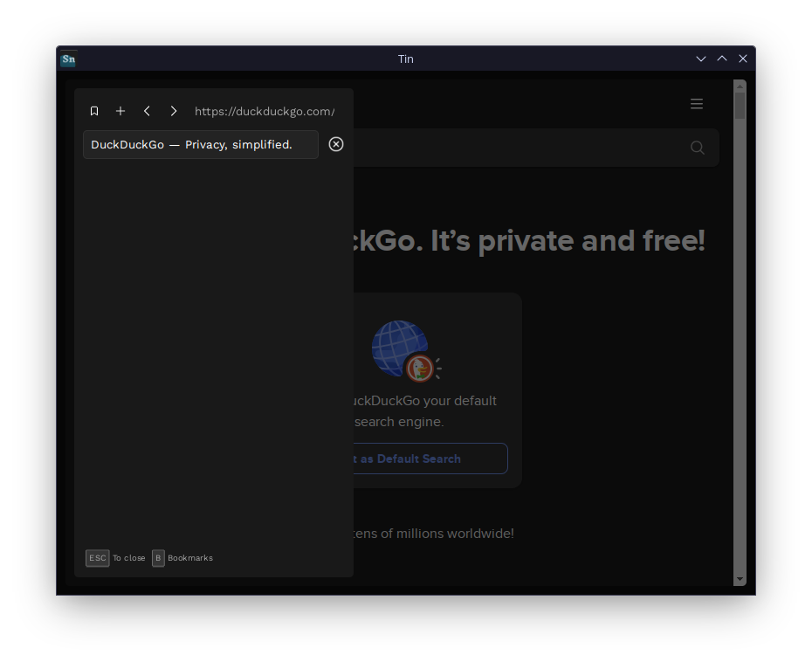
Task: Open a new tab with the plus icon
Action: (x=120, y=111)
